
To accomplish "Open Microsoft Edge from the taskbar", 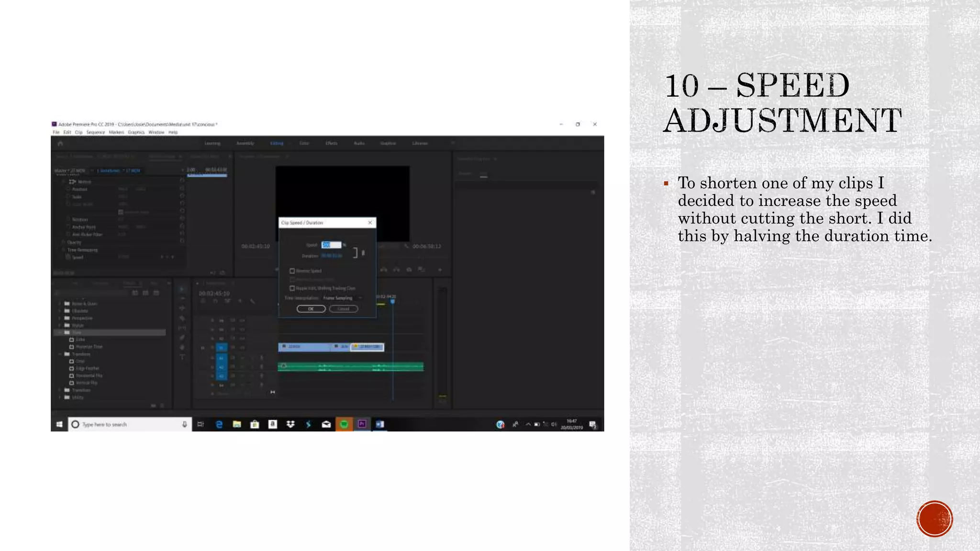I will click(219, 424).
